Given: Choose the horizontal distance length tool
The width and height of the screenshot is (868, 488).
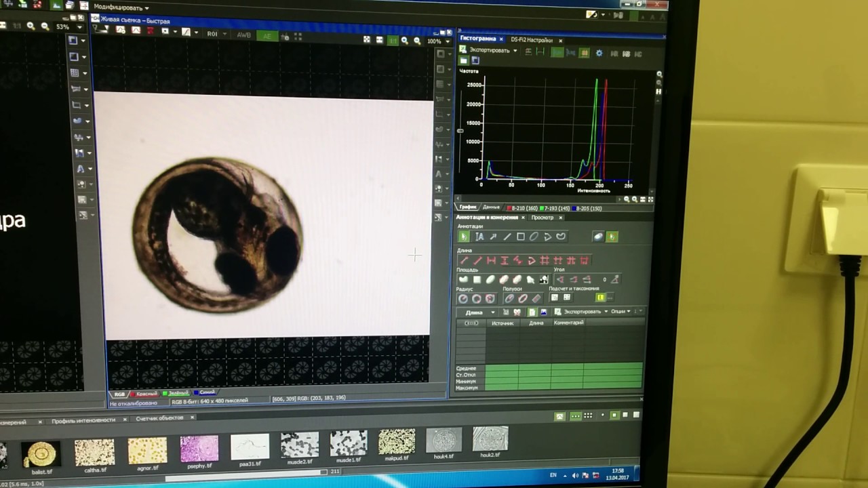Looking at the screenshot, I should (491, 260).
